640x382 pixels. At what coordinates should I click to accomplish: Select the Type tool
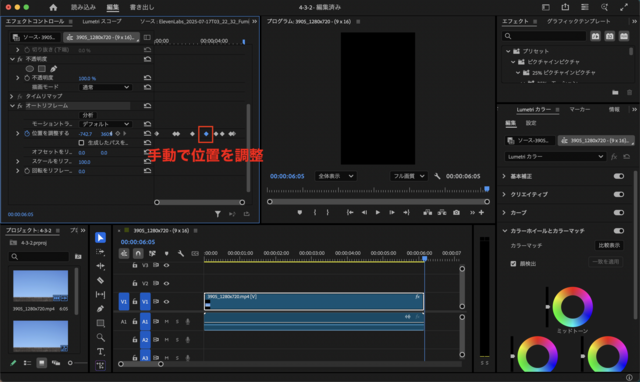pos(100,351)
